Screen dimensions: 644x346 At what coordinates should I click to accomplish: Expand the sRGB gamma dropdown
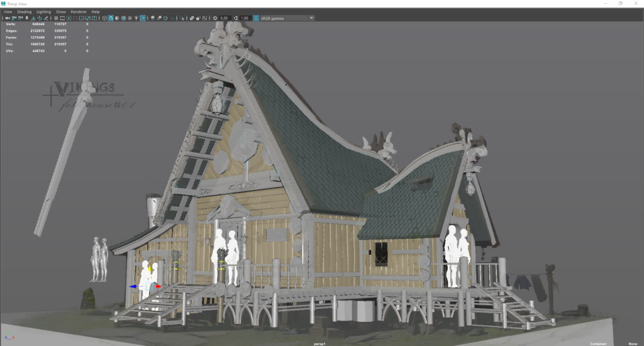311,18
